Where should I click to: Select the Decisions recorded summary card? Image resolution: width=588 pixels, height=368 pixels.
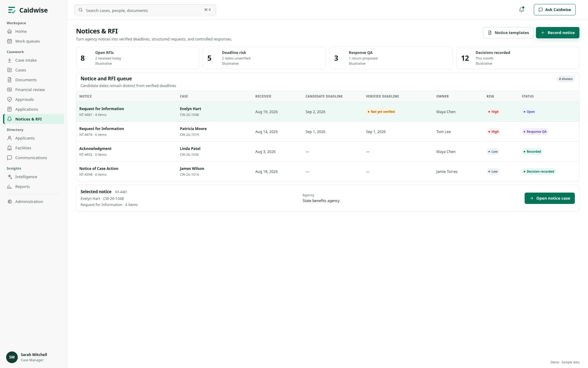pos(518,58)
